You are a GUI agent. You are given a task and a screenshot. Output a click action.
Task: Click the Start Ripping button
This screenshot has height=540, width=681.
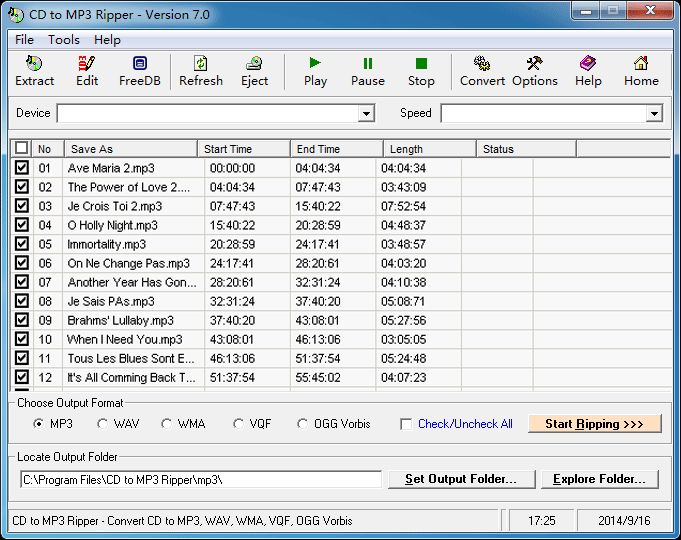pyautogui.click(x=595, y=424)
